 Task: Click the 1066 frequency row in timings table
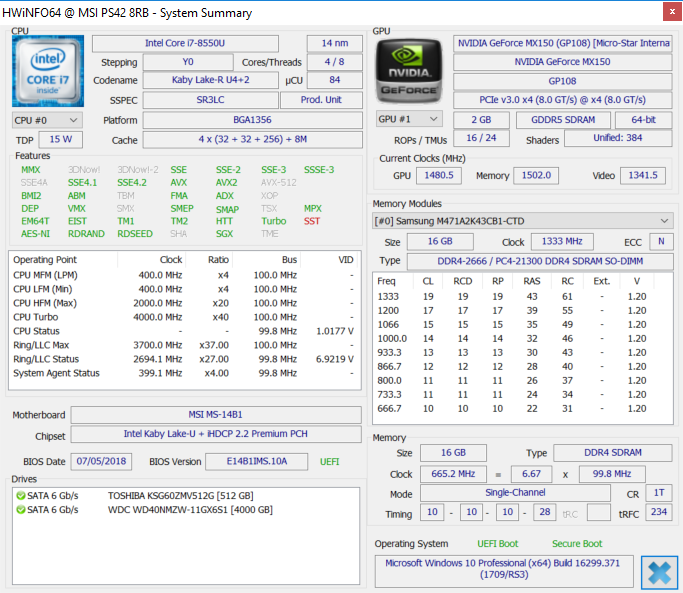pos(522,325)
